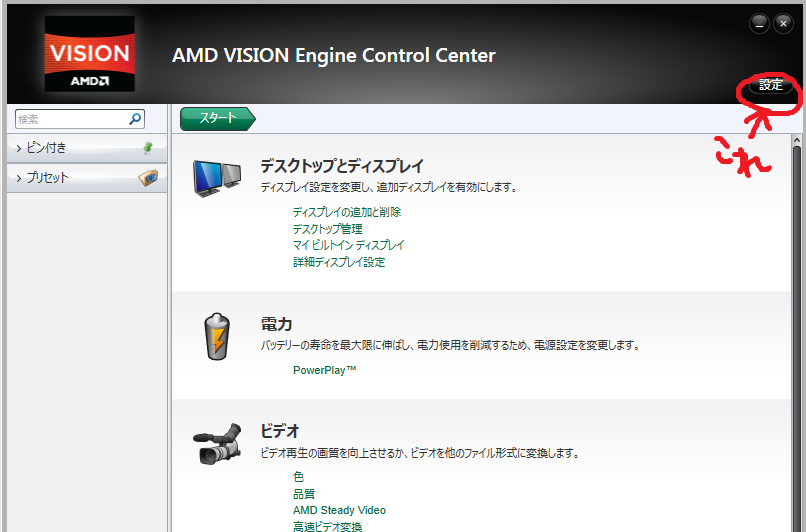
Task: Click the desktop and display monitors icon
Action: coord(217,177)
